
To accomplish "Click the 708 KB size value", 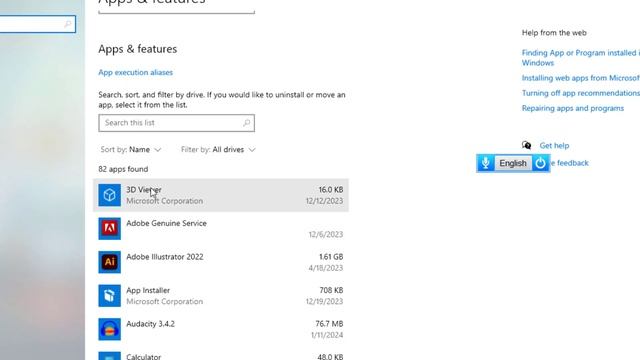I will [331, 290].
